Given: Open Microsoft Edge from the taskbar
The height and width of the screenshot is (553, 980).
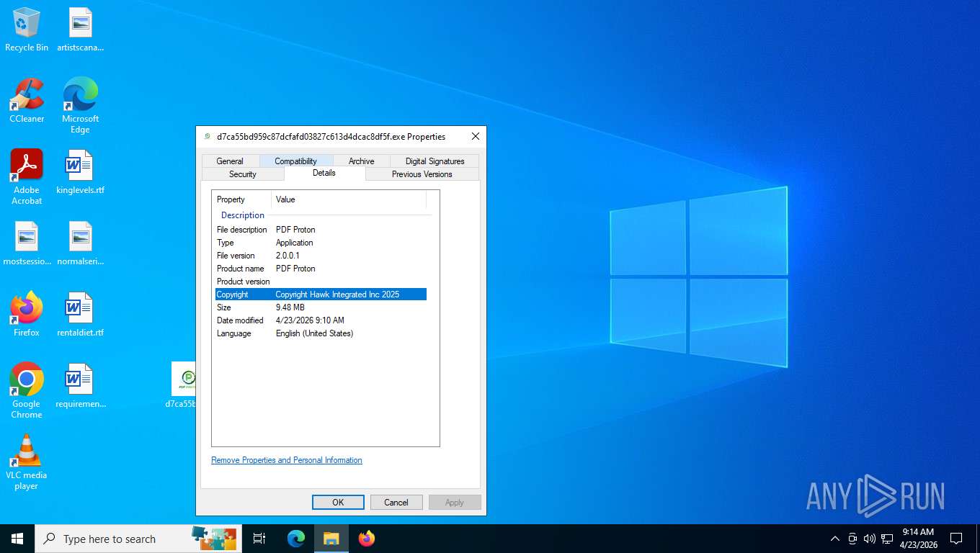Looking at the screenshot, I should [296, 539].
